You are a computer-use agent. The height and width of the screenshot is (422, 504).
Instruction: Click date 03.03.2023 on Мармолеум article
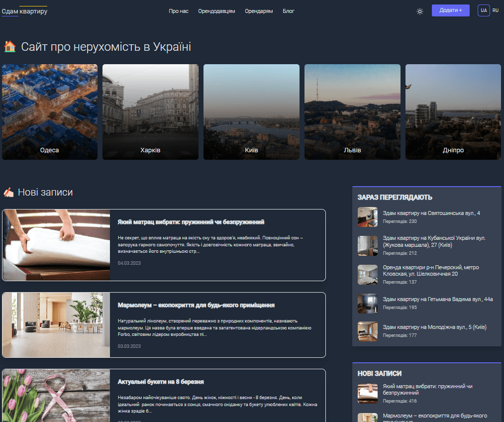pos(129,346)
